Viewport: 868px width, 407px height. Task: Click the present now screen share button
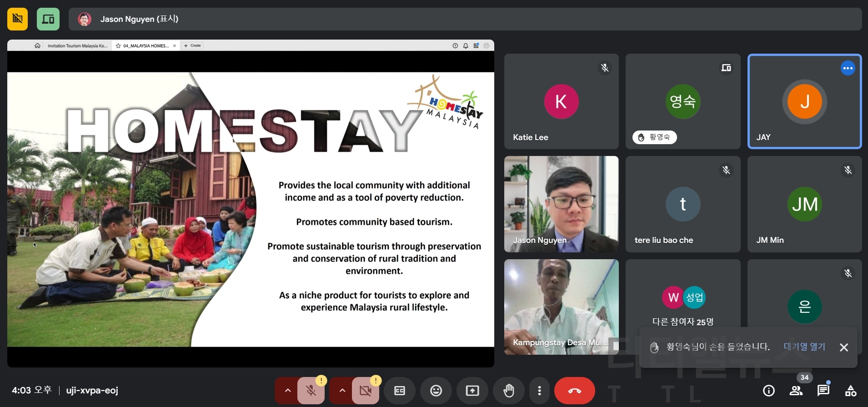pos(472,391)
